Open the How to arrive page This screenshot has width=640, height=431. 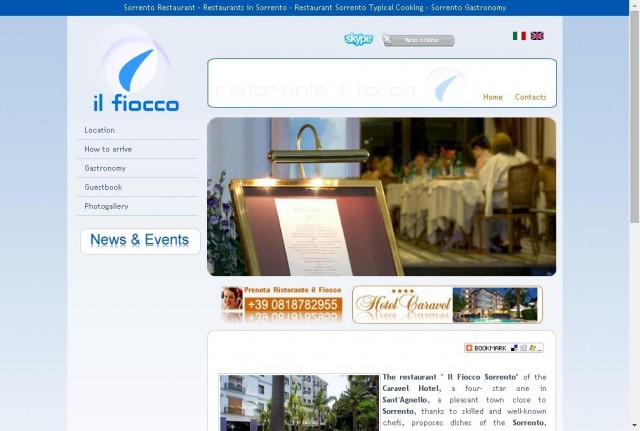(x=108, y=149)
